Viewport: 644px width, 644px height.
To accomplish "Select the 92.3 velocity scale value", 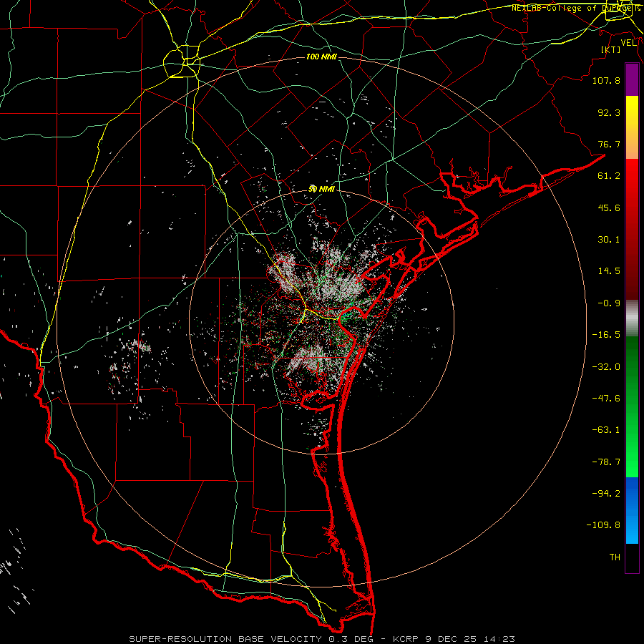I will (609, 112).
